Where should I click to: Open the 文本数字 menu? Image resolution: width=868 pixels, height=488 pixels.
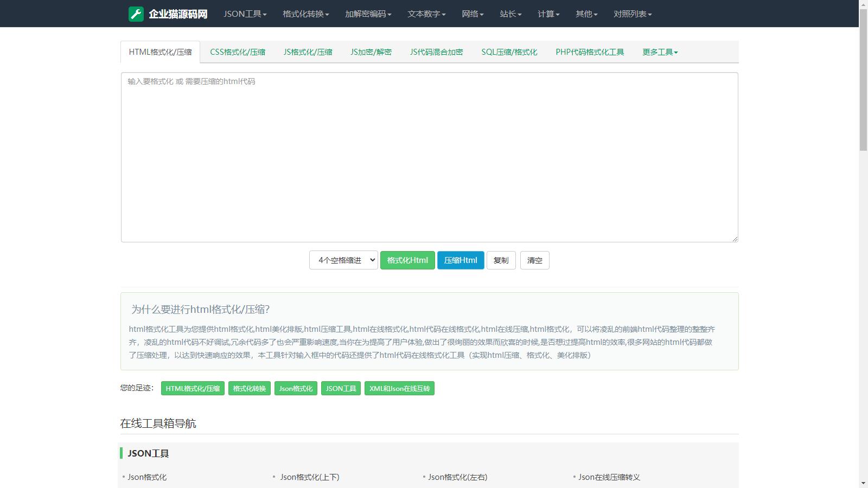click(x=426, y=14)
